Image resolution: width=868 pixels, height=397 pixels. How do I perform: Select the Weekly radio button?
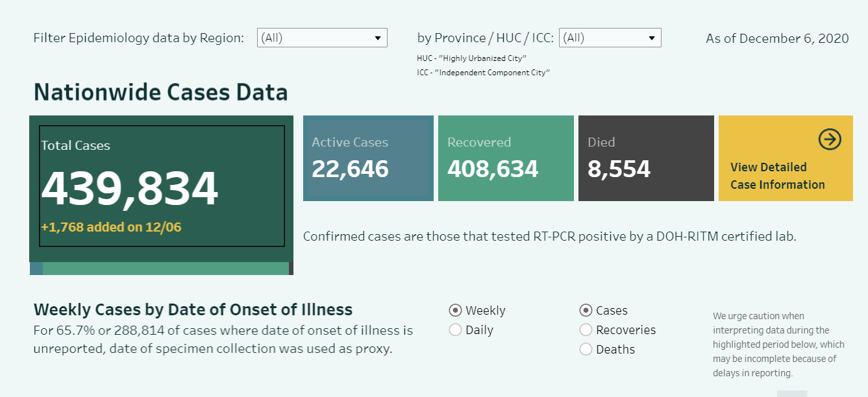click(x=456, y=310)
